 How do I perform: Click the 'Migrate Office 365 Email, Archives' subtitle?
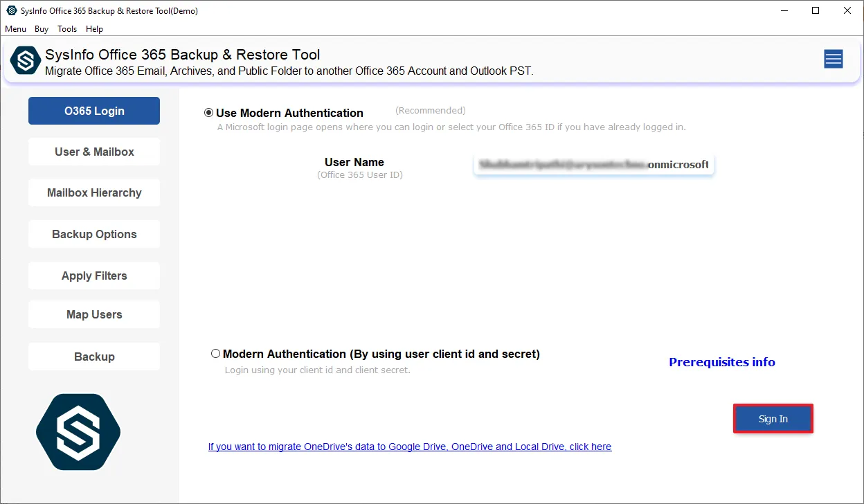coord(289,71)
